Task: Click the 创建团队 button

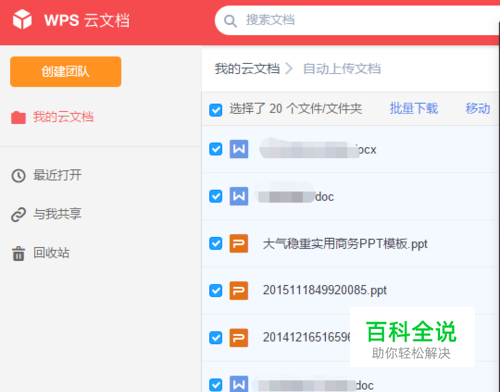Action: (x=66, y=72)
